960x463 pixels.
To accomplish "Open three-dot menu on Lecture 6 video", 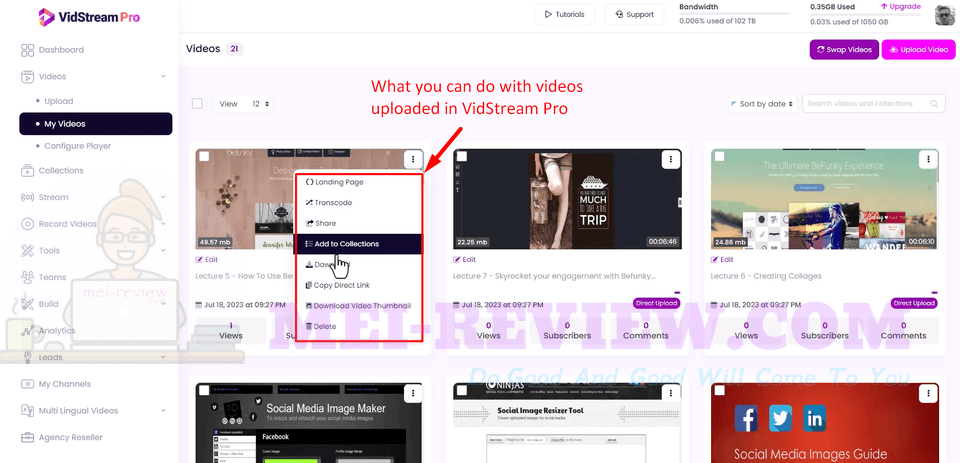I will point(929,159).
